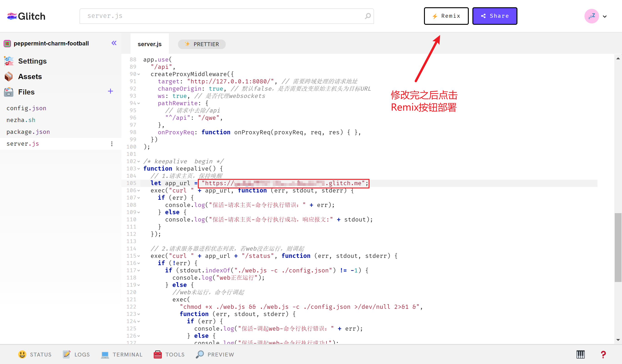Fold the pathRewrite block at line 94
622x364 pixels.
tap(139, 103)
